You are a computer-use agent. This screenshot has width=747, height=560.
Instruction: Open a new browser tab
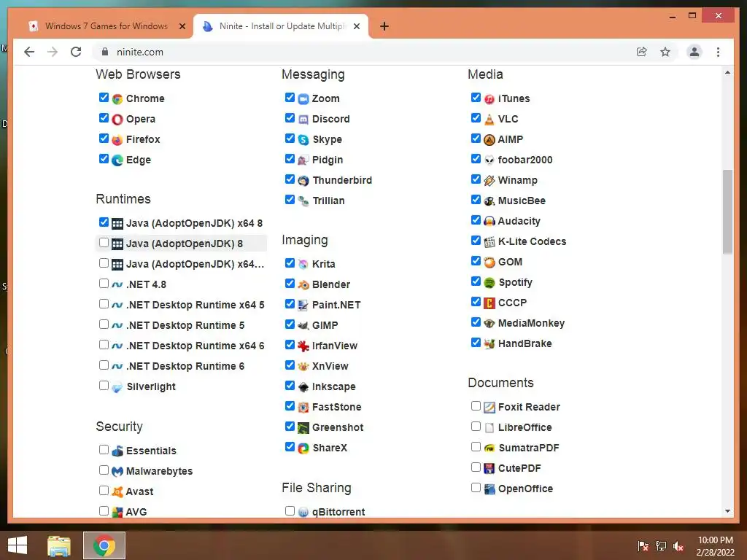point(384,26)
